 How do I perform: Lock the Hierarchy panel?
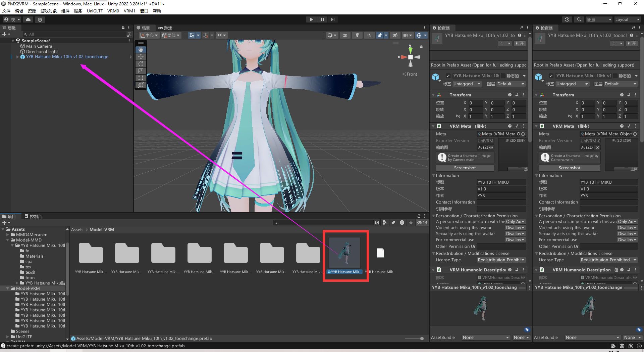point(123,28)
